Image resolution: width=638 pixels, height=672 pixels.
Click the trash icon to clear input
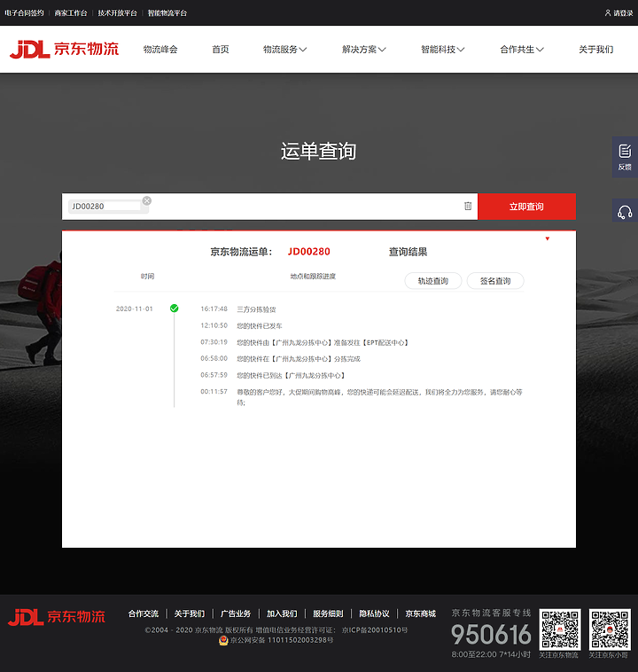[x=468, y=207]
